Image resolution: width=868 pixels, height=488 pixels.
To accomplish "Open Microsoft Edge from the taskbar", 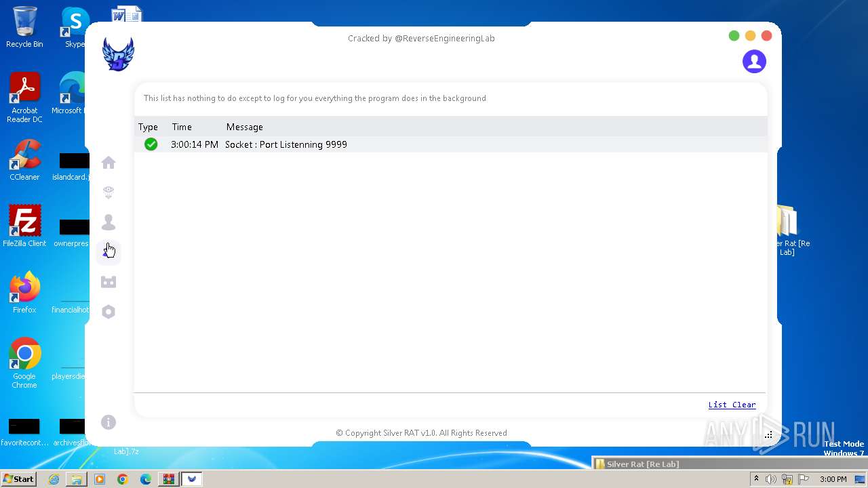I will click(x=146, y=479).
